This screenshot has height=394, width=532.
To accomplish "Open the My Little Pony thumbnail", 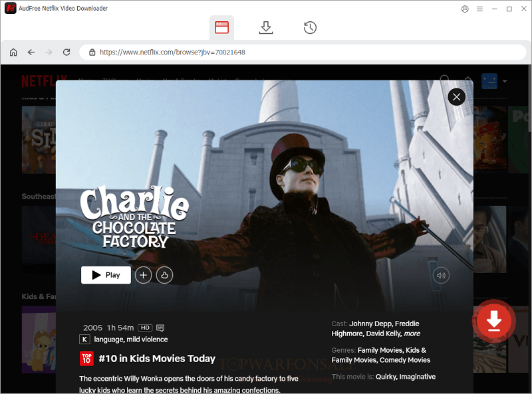I will coord(39,340).
